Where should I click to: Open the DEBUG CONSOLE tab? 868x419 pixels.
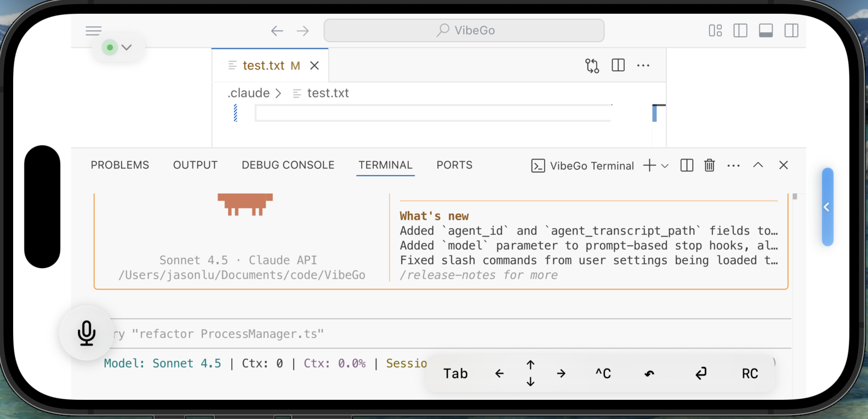pyautogui.click(x=288, y=165)
